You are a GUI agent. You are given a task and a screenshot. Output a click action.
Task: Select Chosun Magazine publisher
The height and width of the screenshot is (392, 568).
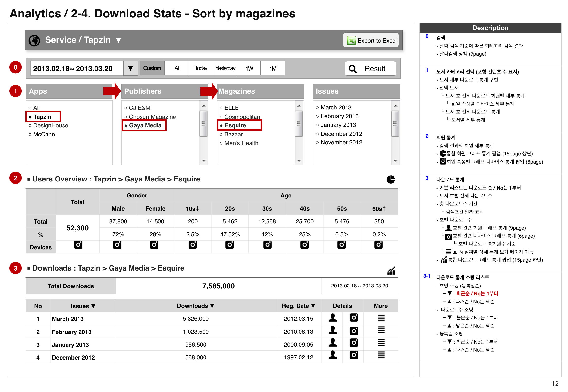click(150, 117)
